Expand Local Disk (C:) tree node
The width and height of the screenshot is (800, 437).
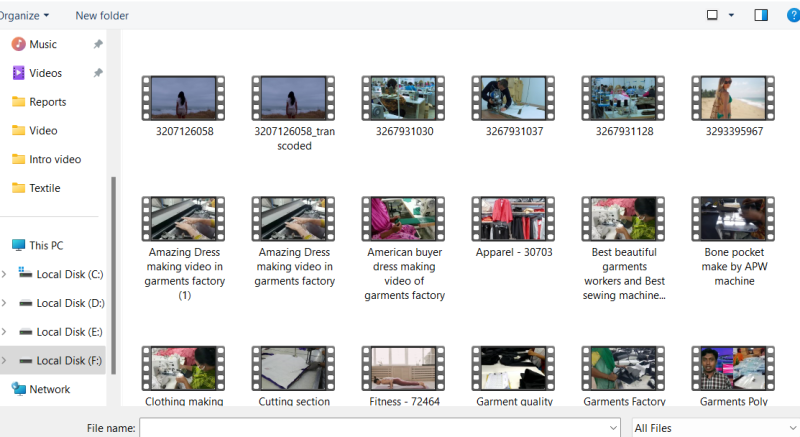click(x=4, y=274)
